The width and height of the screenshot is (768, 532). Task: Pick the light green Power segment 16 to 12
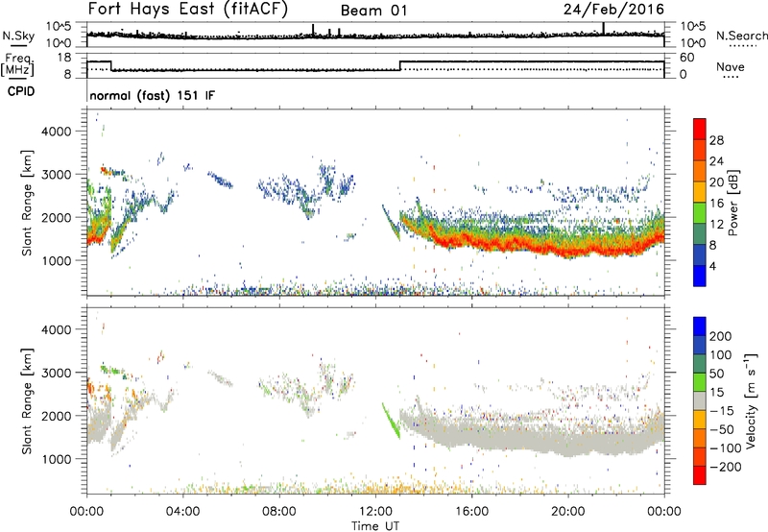pos(700,212)
